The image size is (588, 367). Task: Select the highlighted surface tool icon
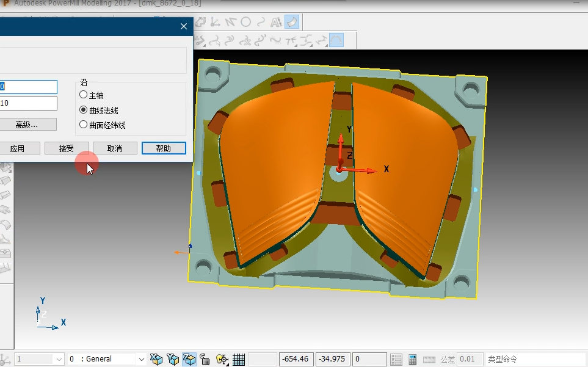pyautogui.click(x=292, y=22)
